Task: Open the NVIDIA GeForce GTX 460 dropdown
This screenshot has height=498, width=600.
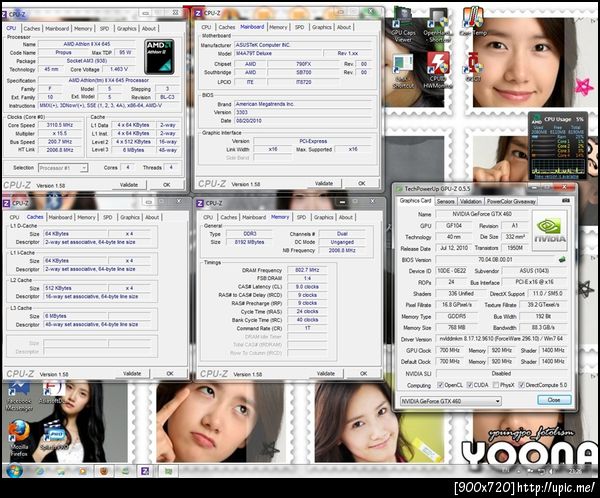Action: 450,401
